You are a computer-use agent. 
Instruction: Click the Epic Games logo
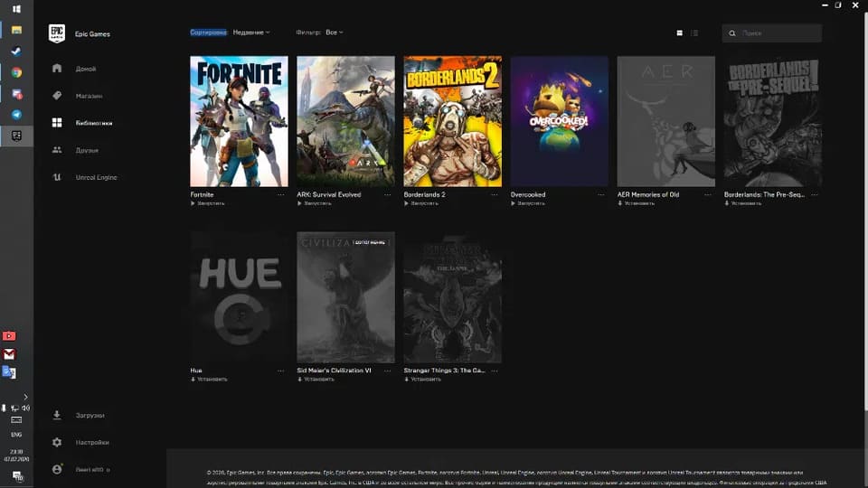(57, 33)
